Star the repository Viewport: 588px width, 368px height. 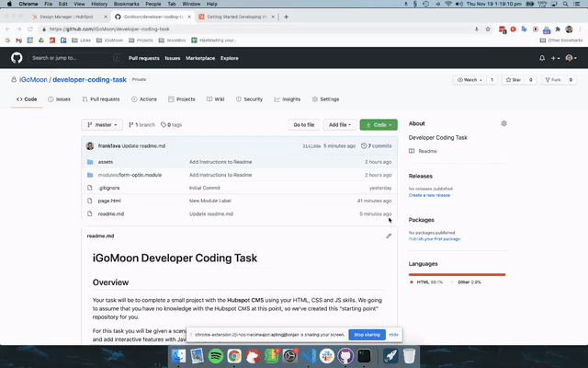click(x=514, y=80)
